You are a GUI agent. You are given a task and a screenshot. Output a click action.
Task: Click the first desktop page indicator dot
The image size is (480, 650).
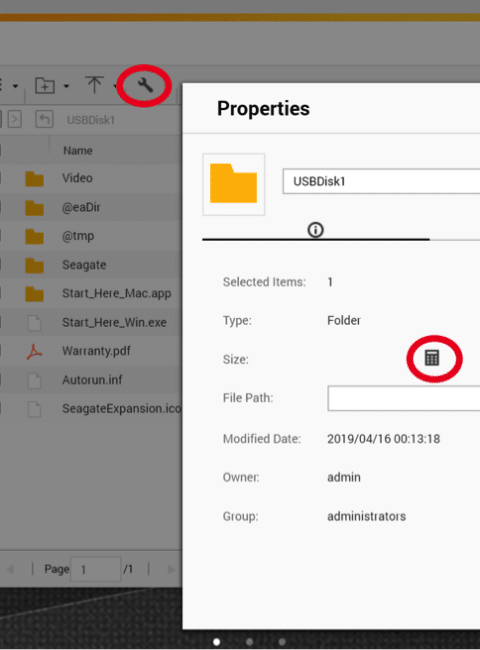coord(216,642)
